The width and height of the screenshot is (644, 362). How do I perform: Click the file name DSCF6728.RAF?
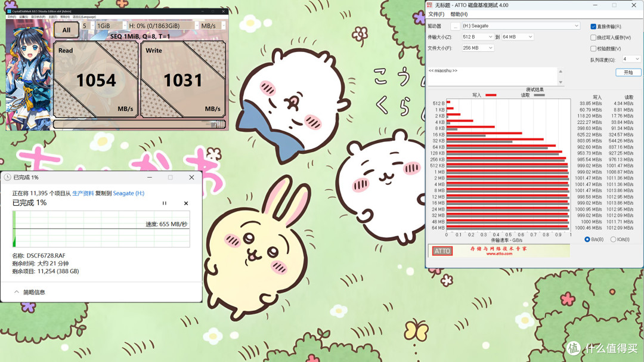(x=46, y=256)
